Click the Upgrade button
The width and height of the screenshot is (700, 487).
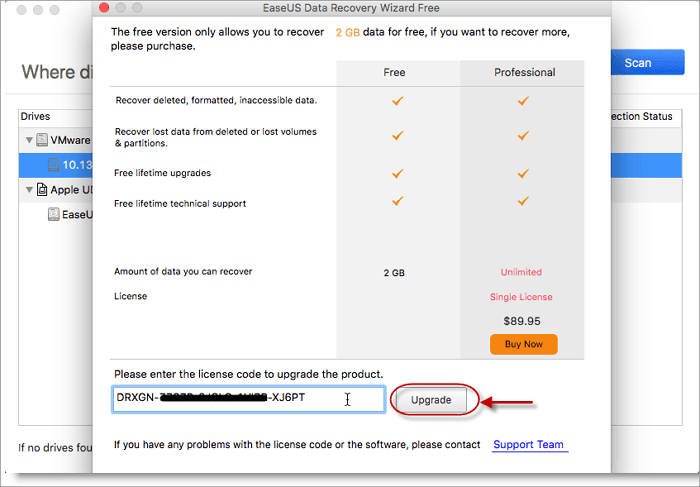click(x=431, y=400)
